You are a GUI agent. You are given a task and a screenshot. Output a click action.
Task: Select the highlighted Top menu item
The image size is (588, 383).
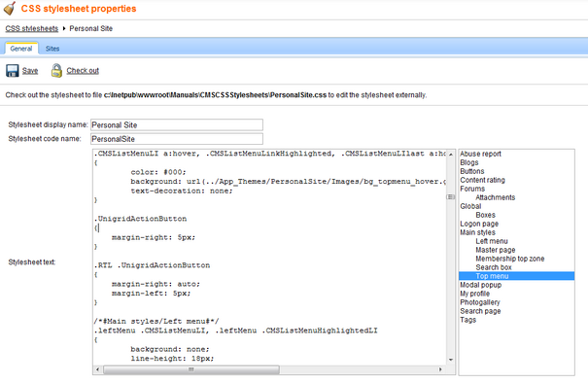pos(516,276)
